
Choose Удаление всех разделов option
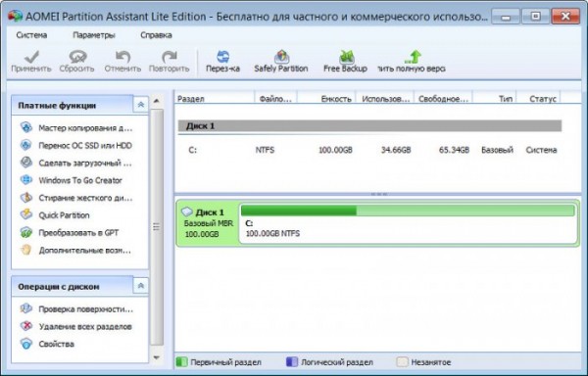[85, 327]
